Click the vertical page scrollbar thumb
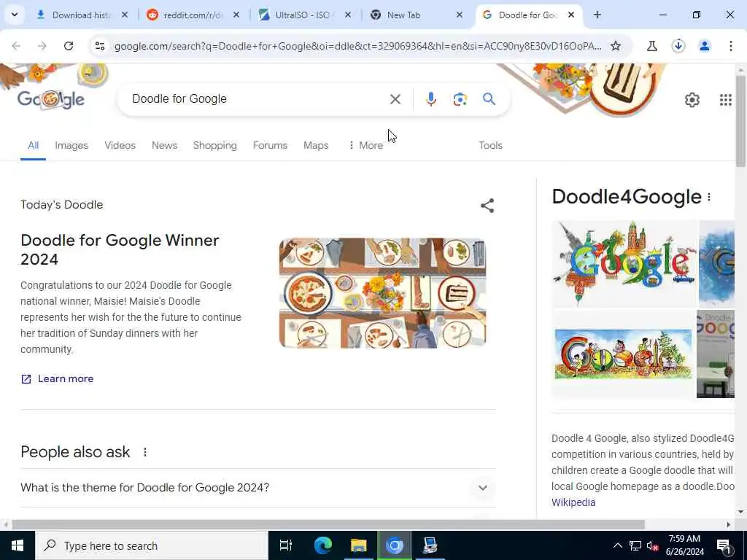Viewport: 747px width, 560px height. point(740,120)
